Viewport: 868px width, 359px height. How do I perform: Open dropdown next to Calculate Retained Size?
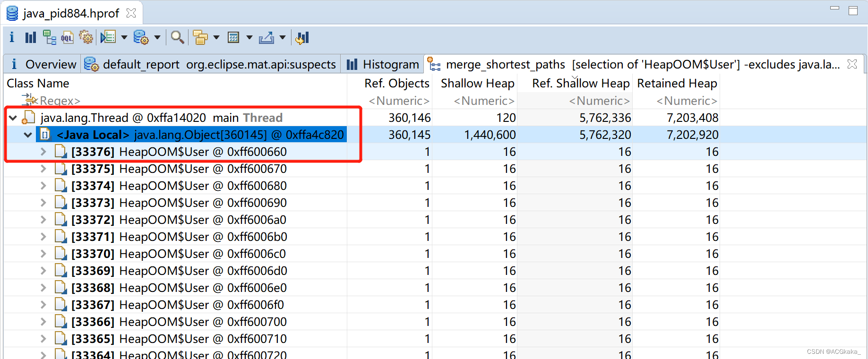(x=249, y=37)
